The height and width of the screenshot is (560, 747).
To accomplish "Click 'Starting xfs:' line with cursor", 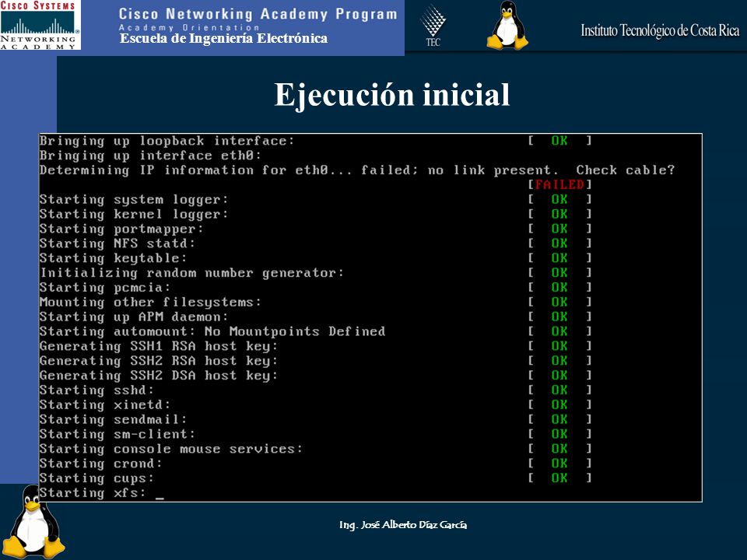I will [x=101, y=493].
